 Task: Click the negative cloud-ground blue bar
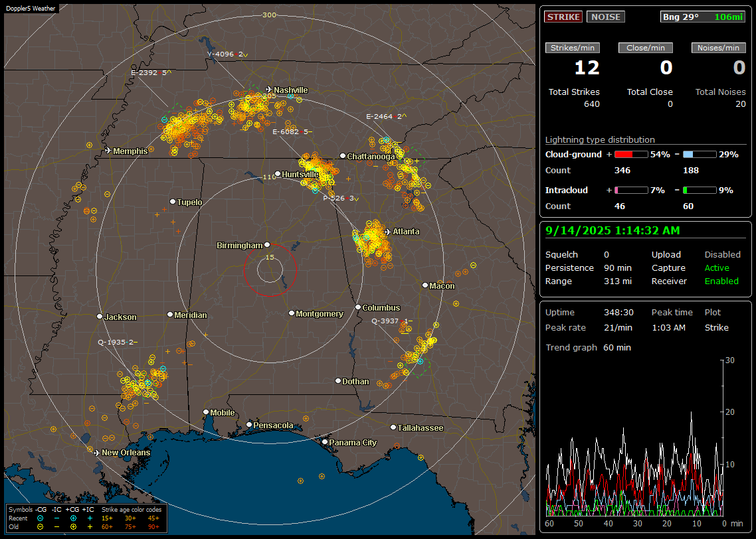[700, 155]
